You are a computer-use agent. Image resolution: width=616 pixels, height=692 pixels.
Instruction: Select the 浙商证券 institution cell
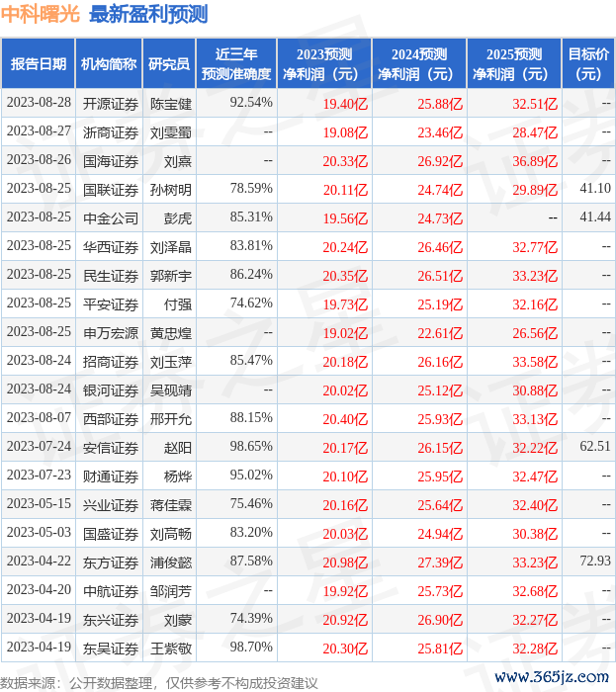coord(111,132)
